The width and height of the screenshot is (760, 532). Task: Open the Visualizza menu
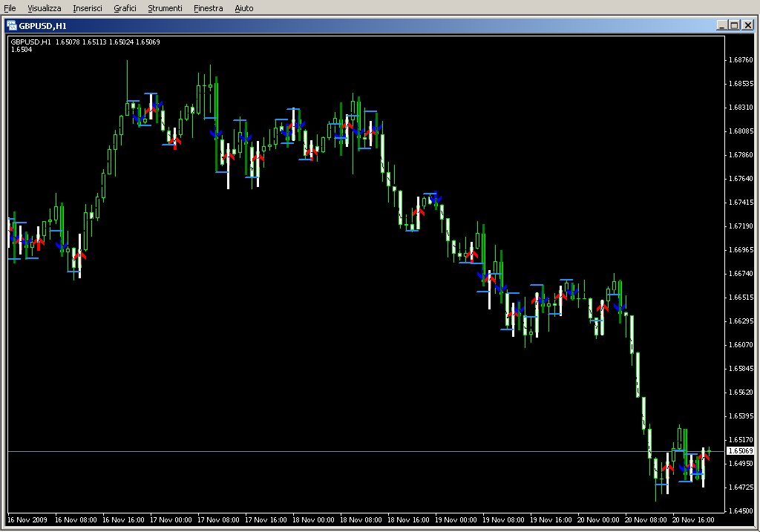(x=44, y=8)
